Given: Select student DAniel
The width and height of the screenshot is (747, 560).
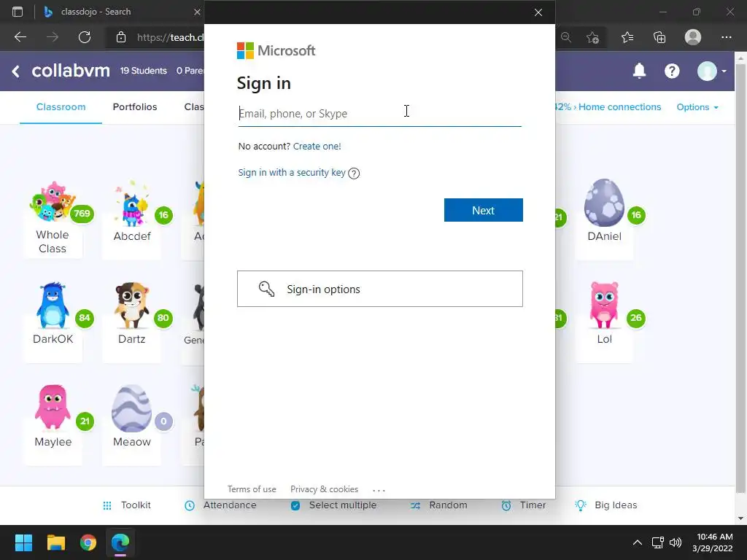Looking at the screenshot, I should pos(604,219).
